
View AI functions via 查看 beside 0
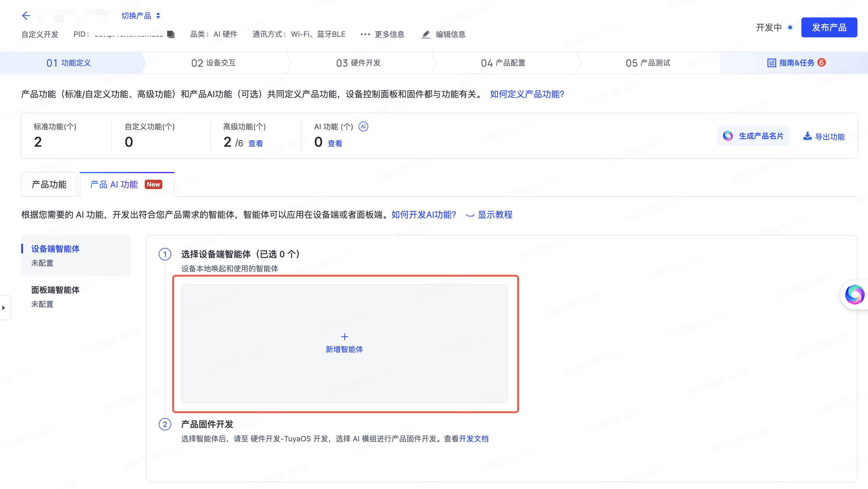(x=335, y=144)
